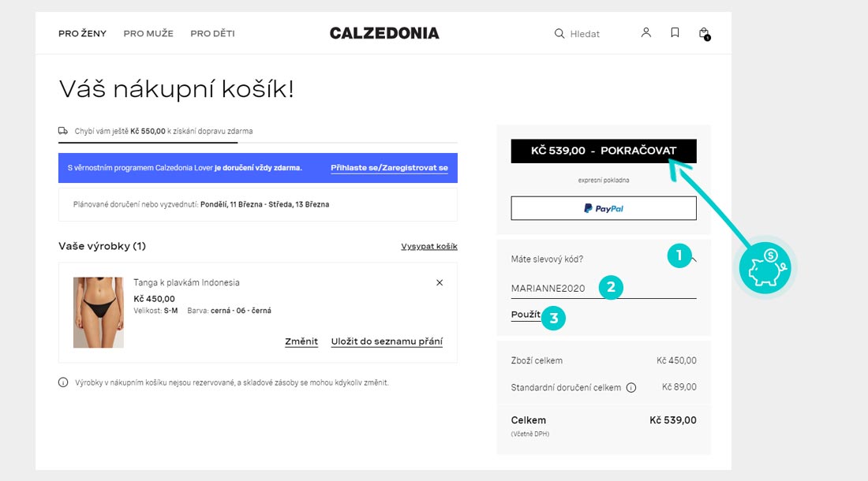The height and width of the screenshot is (481, 868).
Task: Click info icon next to Standardní doručení
Action: click(x=631, y=387)
